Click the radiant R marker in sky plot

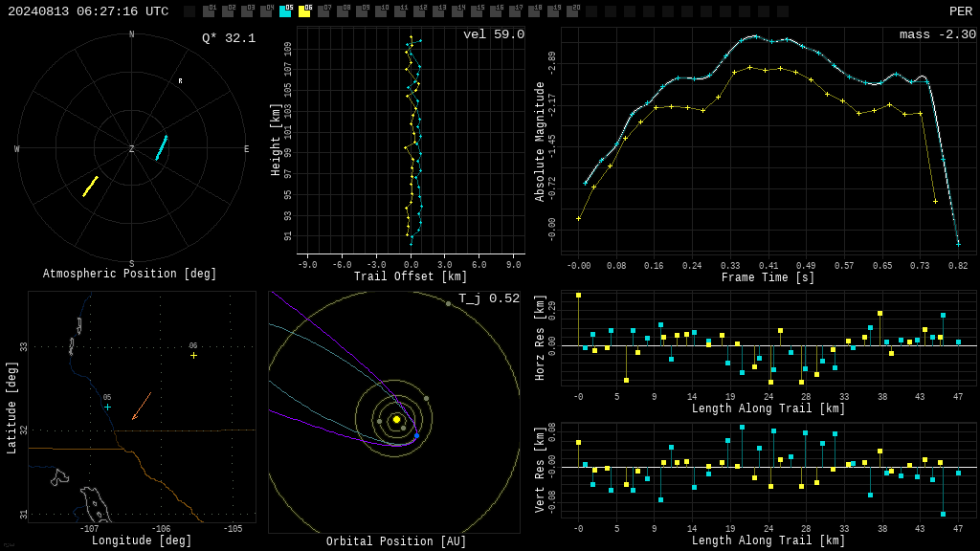tap(181, 81)
